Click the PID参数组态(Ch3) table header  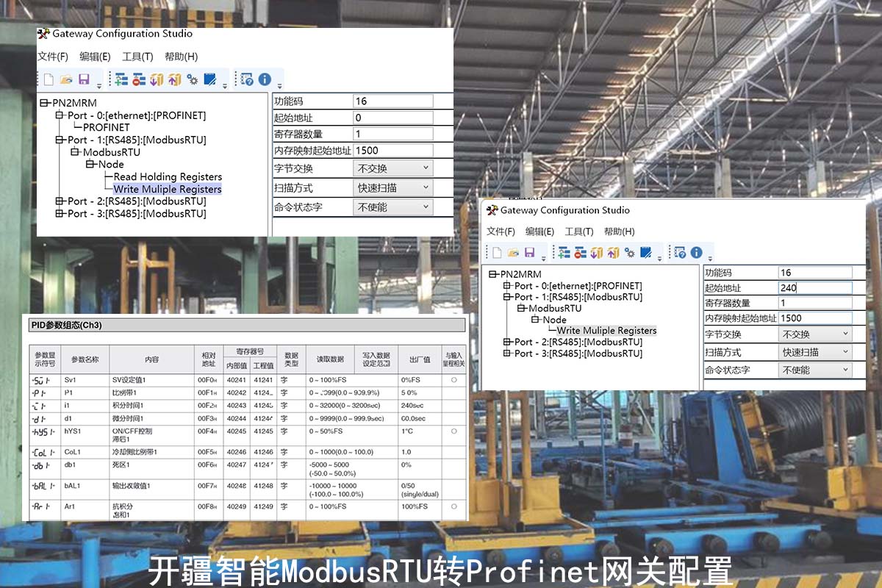[247, 325]
